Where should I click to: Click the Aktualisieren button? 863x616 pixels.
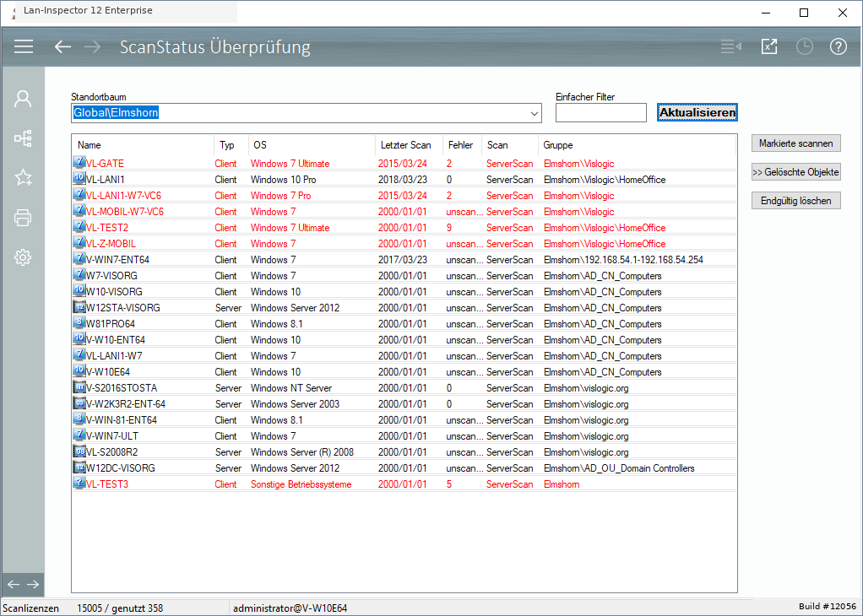click(x=697, y=113)
